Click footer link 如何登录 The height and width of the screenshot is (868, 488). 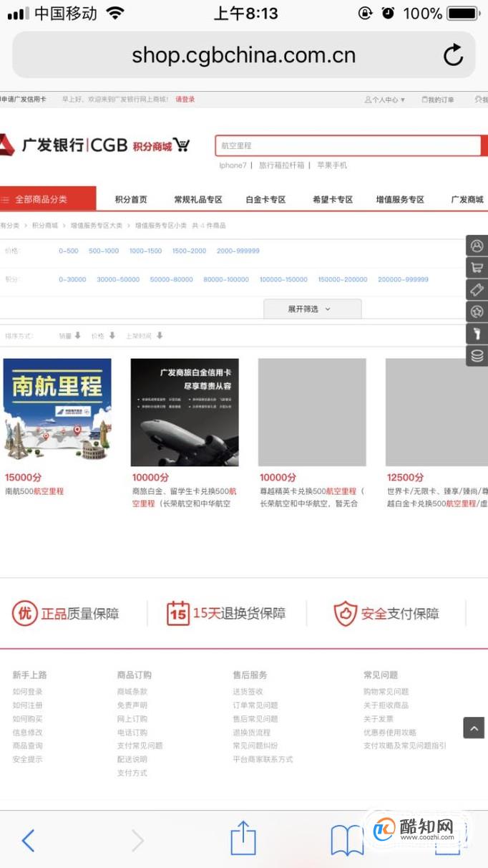(x=27, y=692)
